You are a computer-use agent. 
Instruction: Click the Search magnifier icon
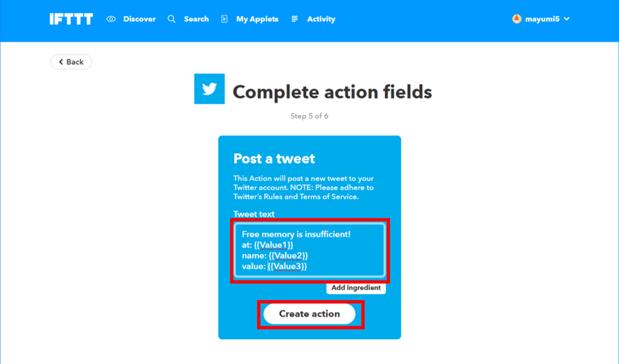[172, 19]
